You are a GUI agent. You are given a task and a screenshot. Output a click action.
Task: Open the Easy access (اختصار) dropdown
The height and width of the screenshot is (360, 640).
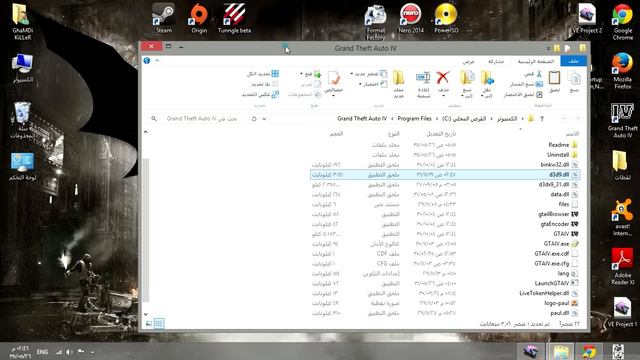tap(373, 84)
